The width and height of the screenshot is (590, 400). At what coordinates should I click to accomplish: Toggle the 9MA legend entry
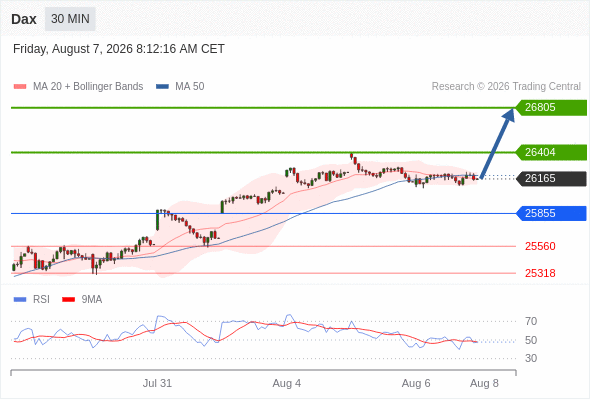pyautogui.click(x=82, y=300)
